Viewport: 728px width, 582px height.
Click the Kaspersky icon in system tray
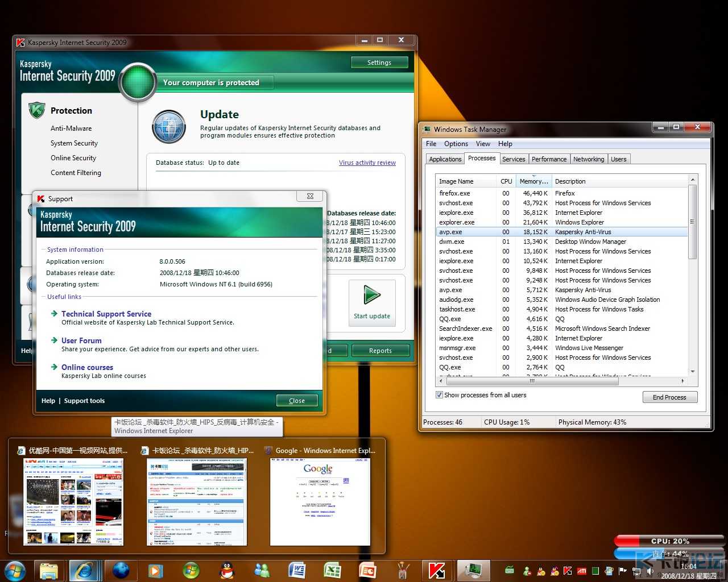[x=568, y=571]
